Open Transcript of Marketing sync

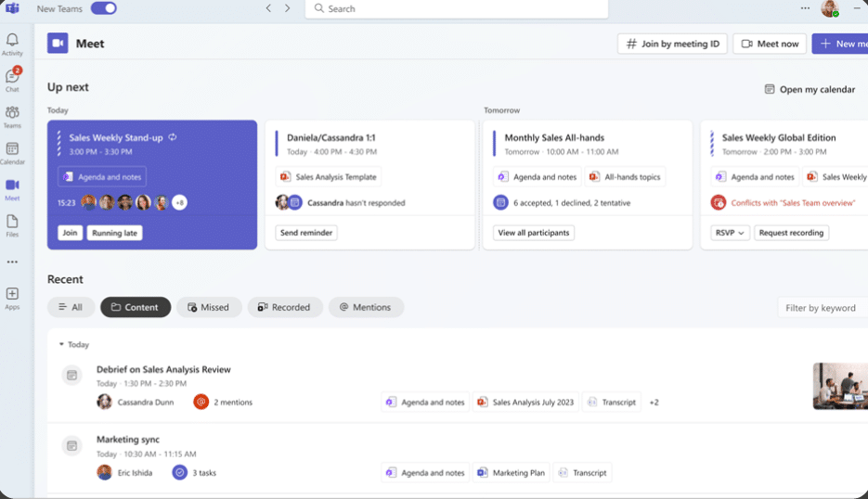582,472
